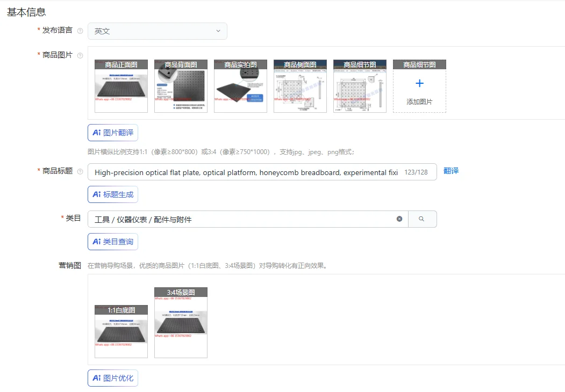Viewport: 565px width, 392px height.
Task: Click the 123/128 character counter
Action: pos(416,172)
